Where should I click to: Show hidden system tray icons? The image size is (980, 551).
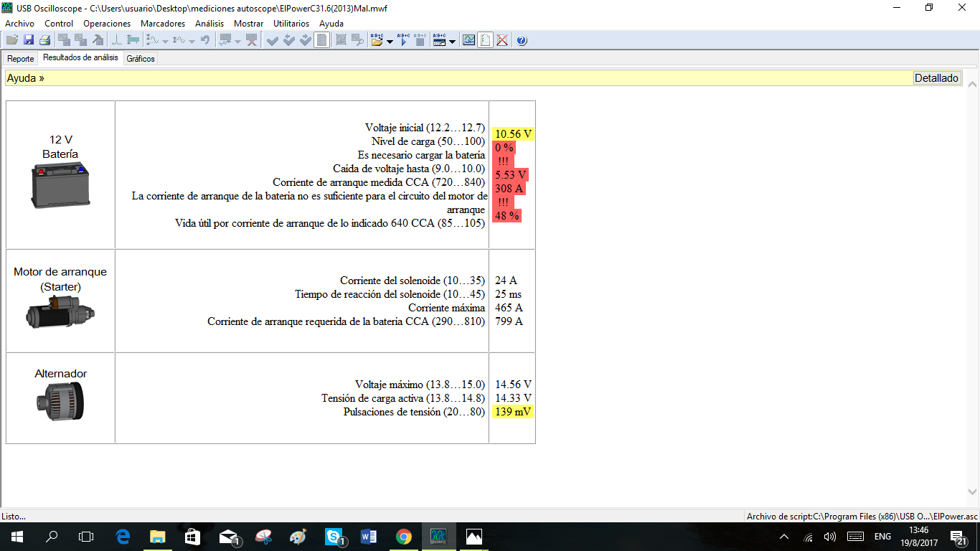pyautogui.click(x=784, y=537)
